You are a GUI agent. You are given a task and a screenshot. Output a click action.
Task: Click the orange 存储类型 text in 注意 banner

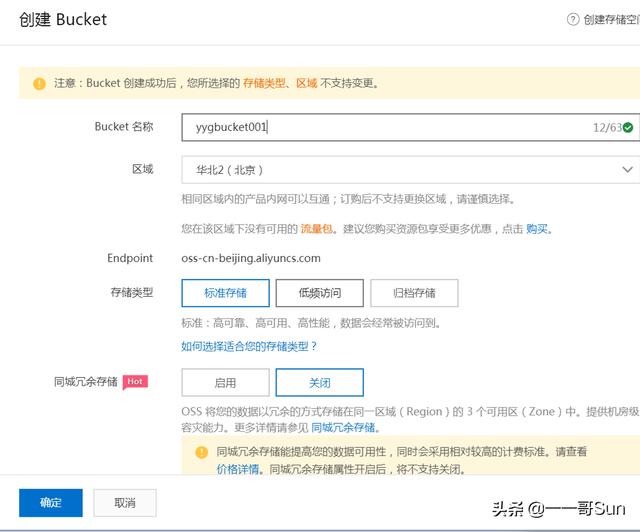tap(264, 83)
